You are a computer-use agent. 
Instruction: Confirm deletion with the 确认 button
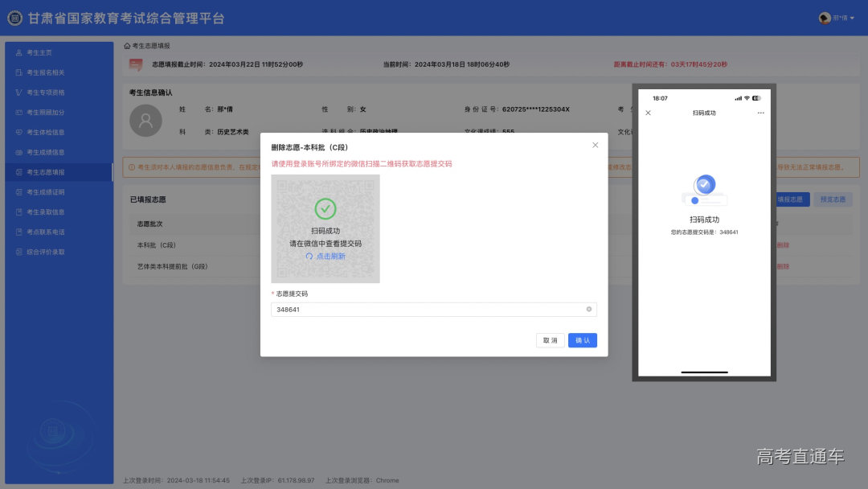pos(582,340)
